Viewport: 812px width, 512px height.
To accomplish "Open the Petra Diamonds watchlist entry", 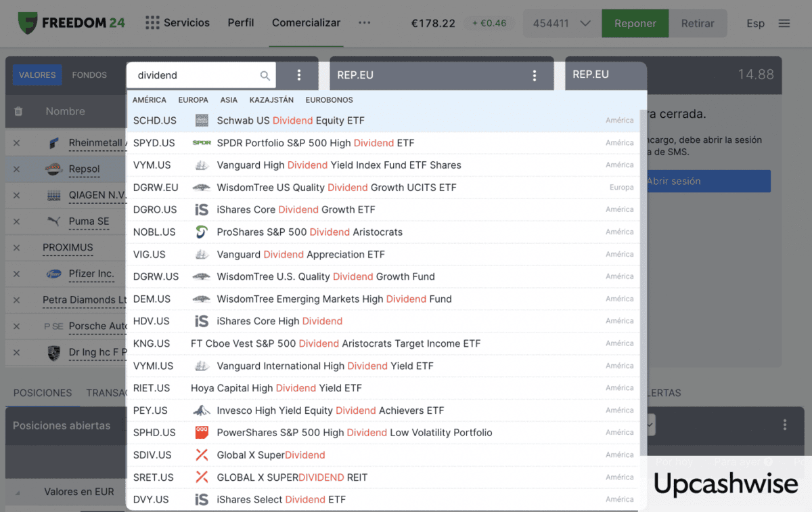I will pyautogui.click(x=85, y=300).
